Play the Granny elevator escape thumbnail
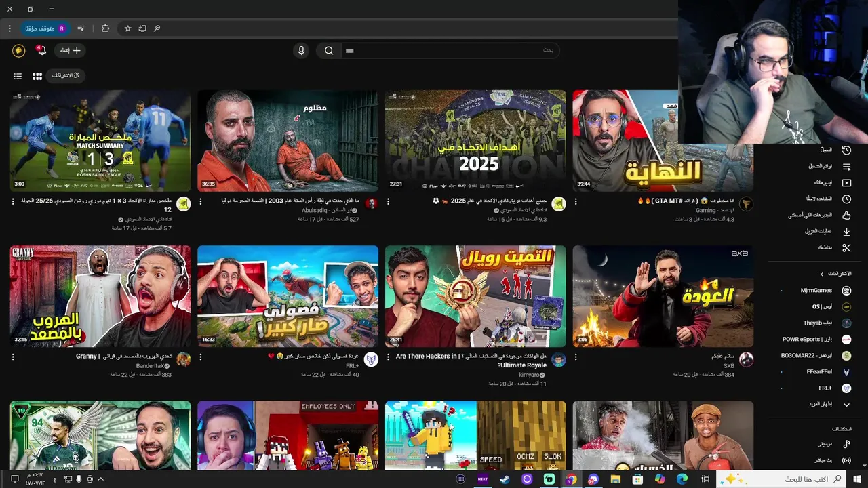Viewport: 868px width, 488px height. point(100,296)
